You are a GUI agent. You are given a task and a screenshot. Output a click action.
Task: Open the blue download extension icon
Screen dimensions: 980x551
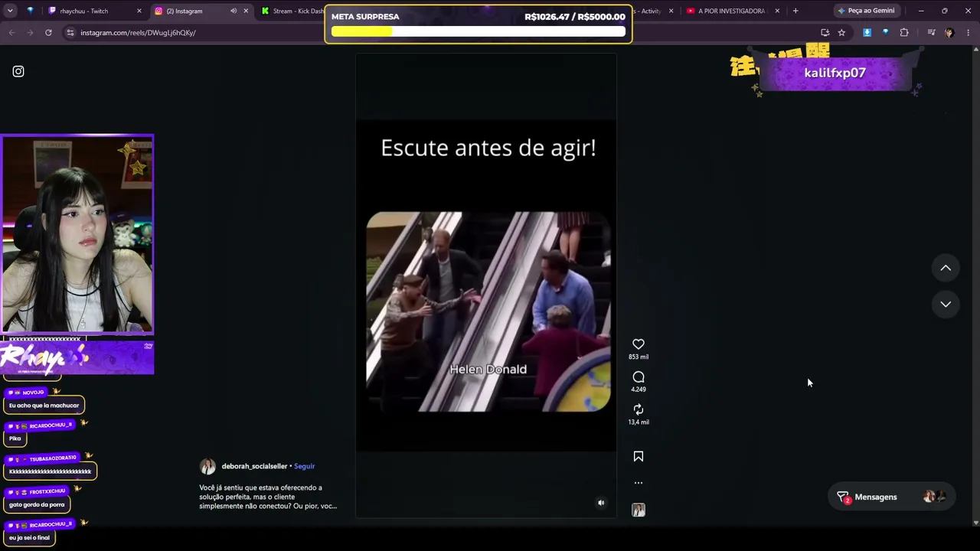[867, 33]
